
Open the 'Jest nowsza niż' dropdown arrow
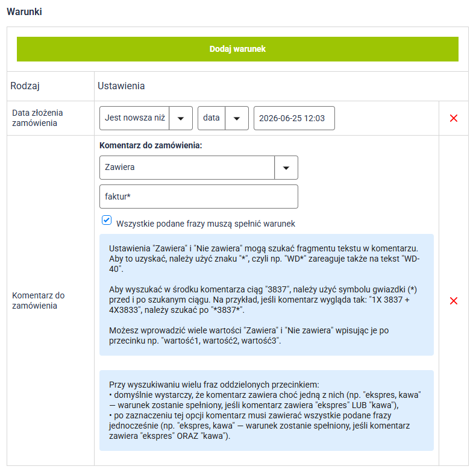181,118
